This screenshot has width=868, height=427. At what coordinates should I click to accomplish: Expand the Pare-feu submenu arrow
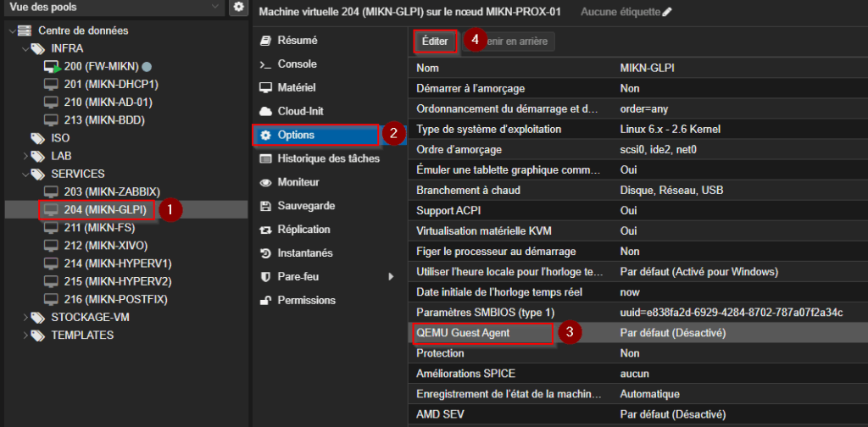pyautogui.click(x=391, y=276)
